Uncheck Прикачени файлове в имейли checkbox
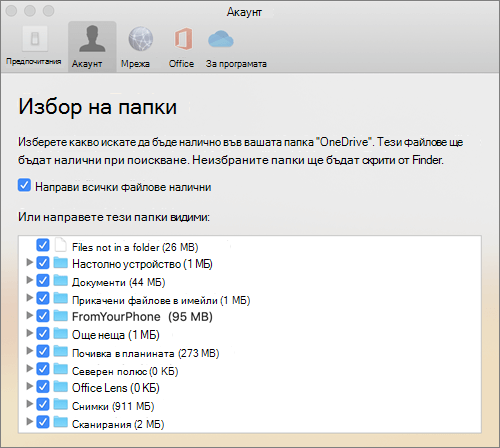Screen dimensions: 500x448 click(x=43, y=298)
